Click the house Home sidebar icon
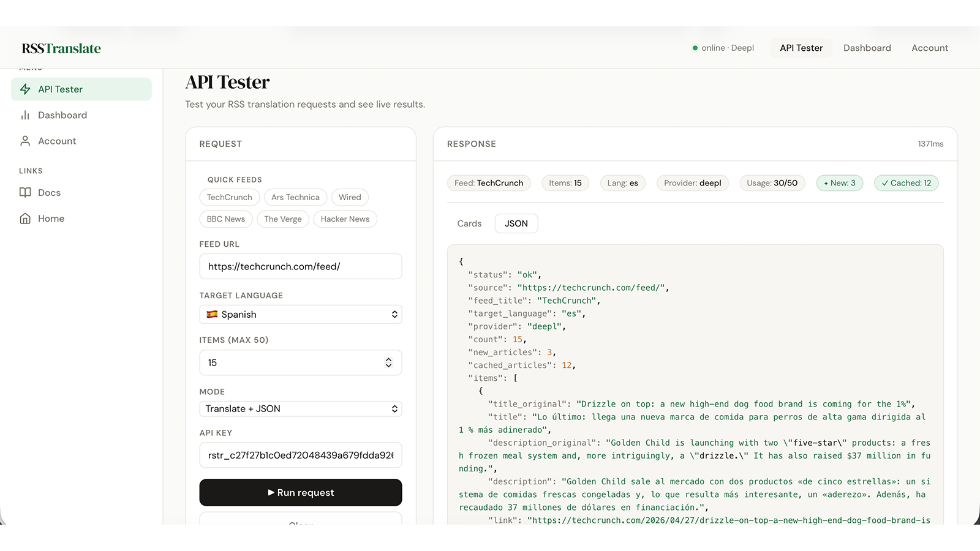980x551 pixels. tap(25, 219)
